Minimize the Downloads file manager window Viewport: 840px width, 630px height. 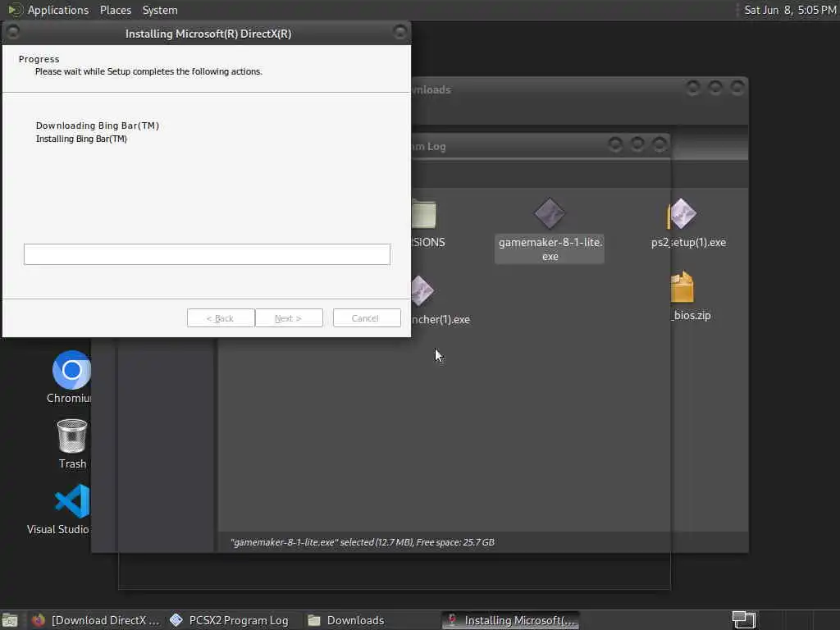pyautogui.click(x=692, y=87)
